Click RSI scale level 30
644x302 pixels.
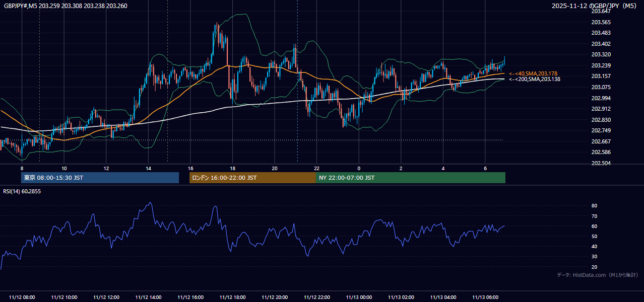coord(594,257)
